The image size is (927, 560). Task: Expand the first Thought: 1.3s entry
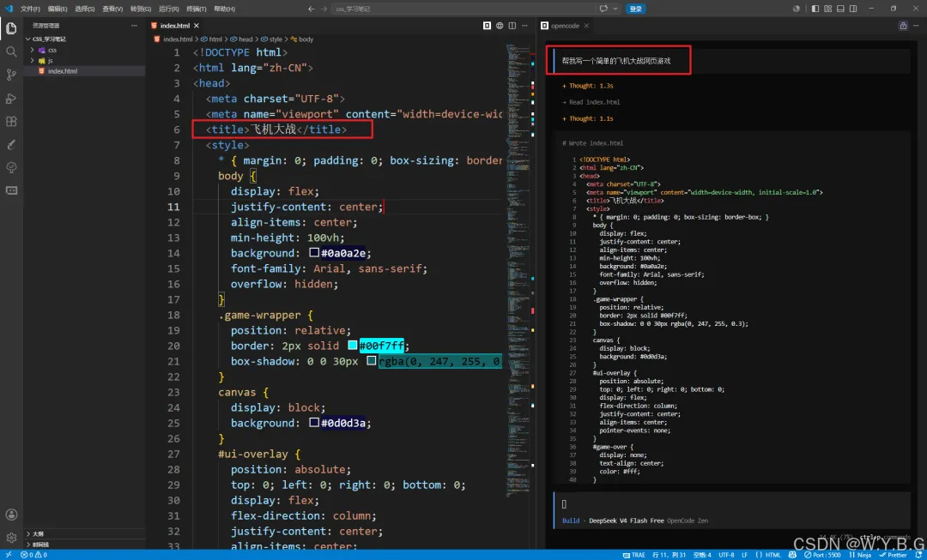click(588, 86)
